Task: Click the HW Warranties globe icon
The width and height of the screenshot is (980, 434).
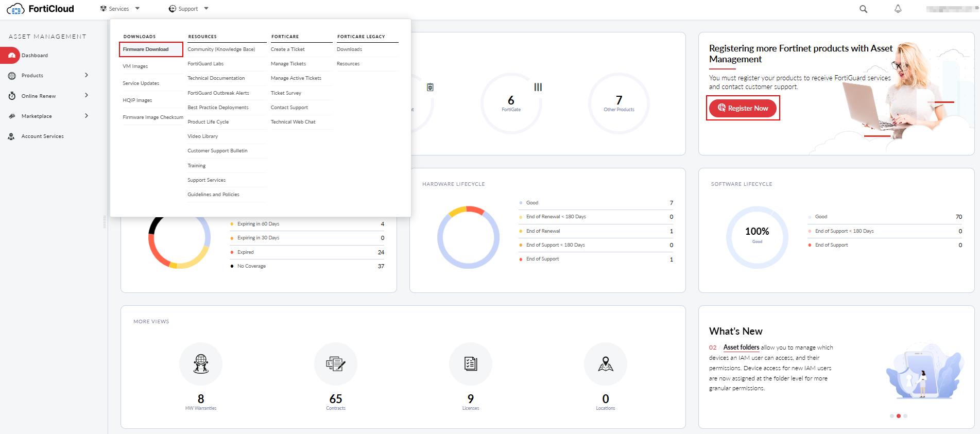Action: [x=201, y=363]
